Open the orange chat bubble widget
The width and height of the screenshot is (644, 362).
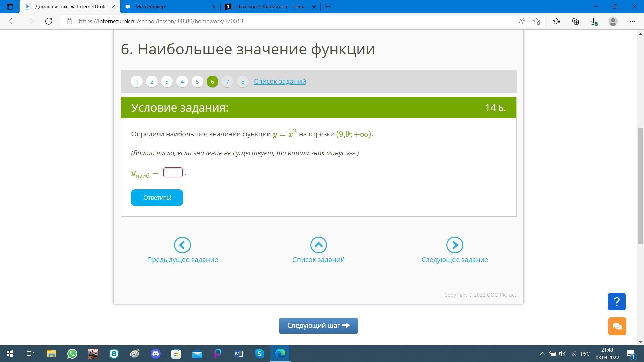tap(617, 326)
